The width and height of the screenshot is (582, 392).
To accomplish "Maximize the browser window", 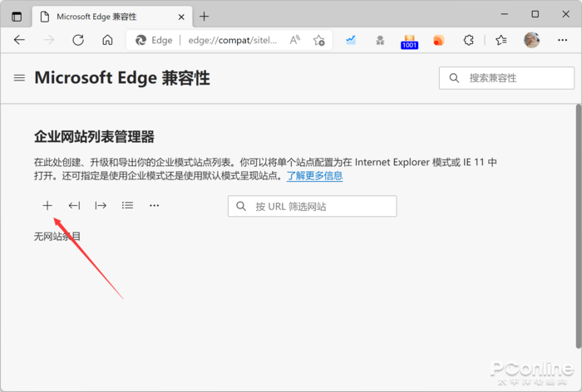I will click(535, 14).
